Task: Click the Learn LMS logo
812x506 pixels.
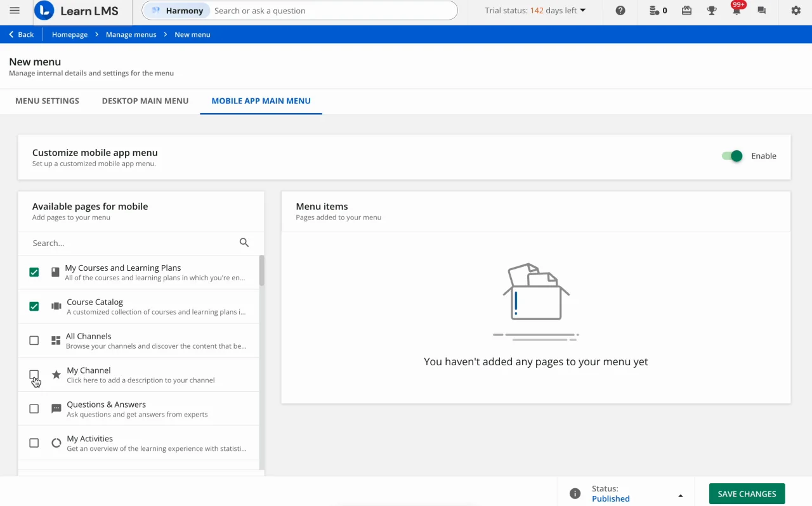Action: (76, 11)
